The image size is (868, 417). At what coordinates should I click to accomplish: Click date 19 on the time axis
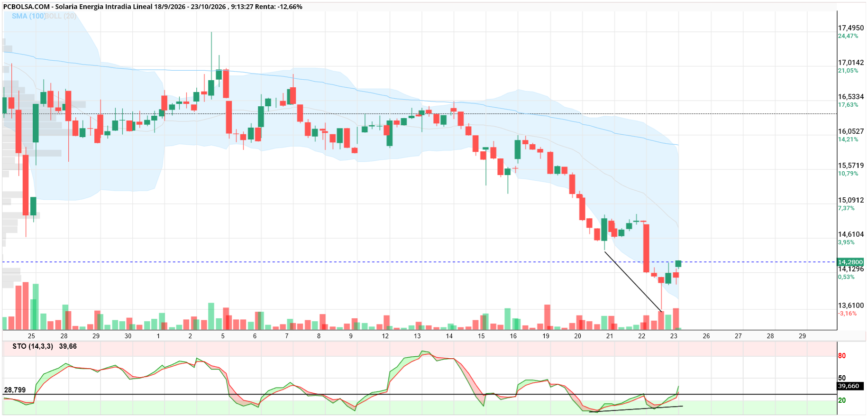pyautogui.click(x=546, y=336)
